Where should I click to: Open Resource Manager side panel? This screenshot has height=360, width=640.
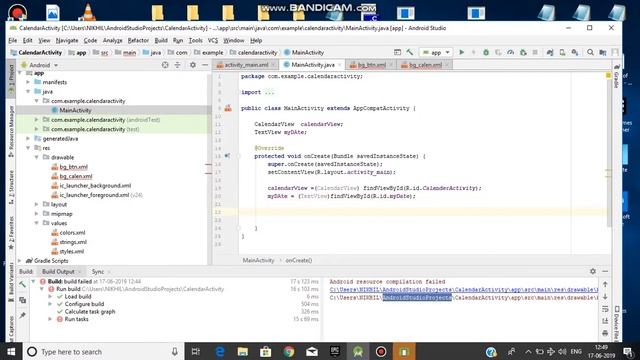pyautogui.click(x=11, y=131)
